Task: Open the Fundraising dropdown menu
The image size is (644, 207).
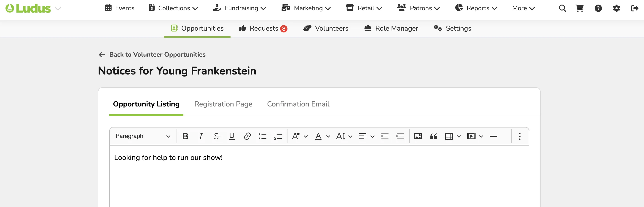Action: coord(239,8)
